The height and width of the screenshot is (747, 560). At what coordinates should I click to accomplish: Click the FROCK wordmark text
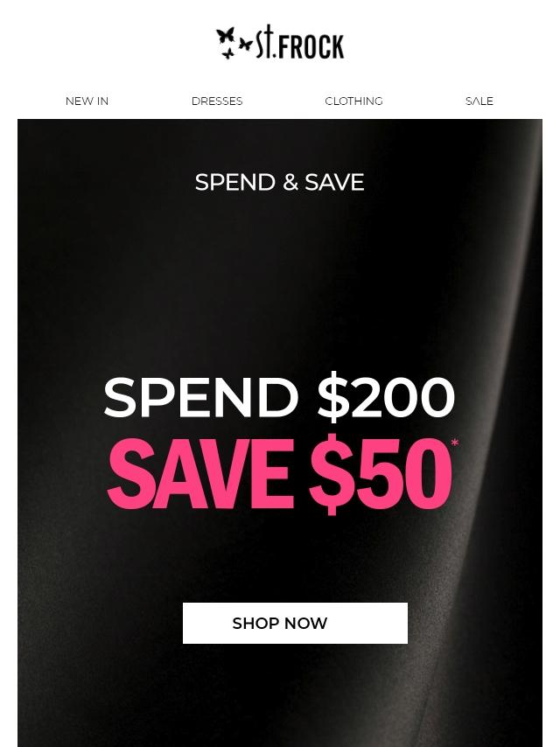click(x=311, y=46)
